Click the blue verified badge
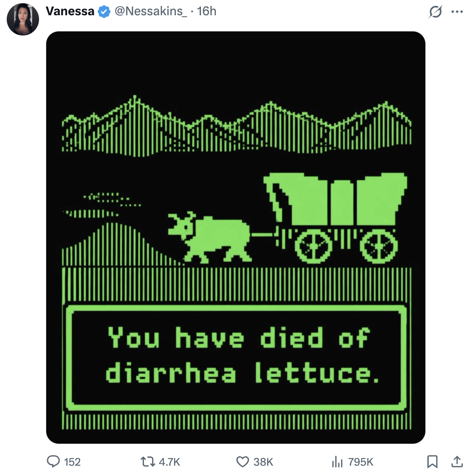The height and width of the screenshot is (476, 472). tap(104, 12)
